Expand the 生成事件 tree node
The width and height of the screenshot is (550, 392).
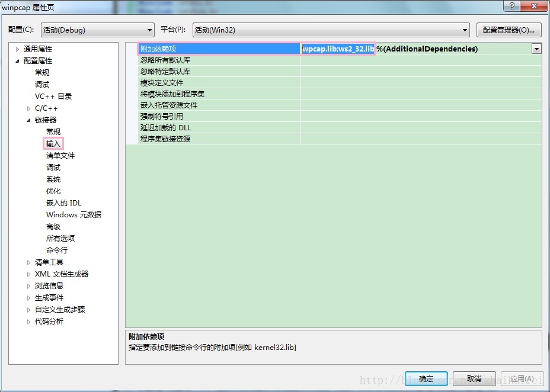tap(29, 298)
